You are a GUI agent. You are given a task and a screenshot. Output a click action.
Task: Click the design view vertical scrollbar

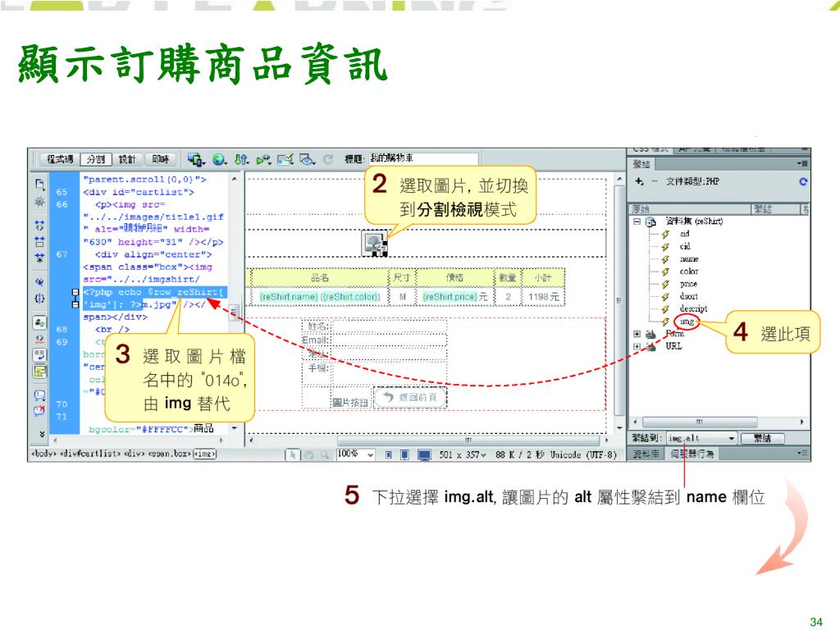pos(619,301)
